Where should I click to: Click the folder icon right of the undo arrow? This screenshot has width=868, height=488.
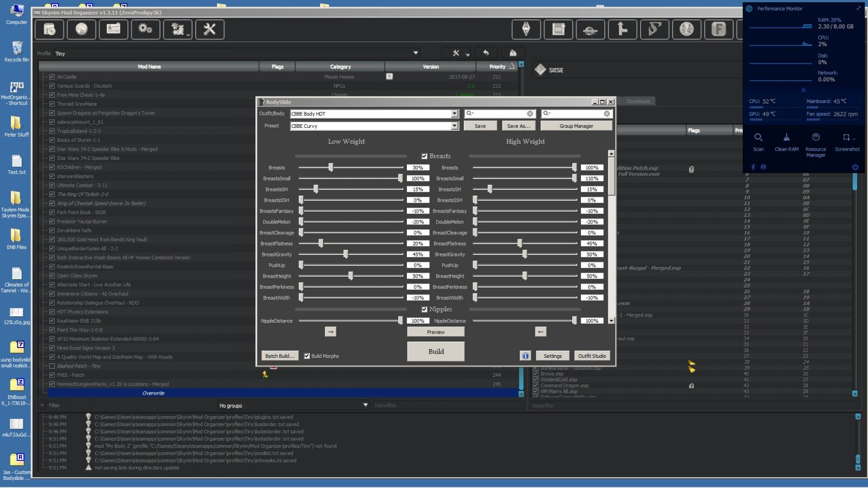[x=513, y=53]
